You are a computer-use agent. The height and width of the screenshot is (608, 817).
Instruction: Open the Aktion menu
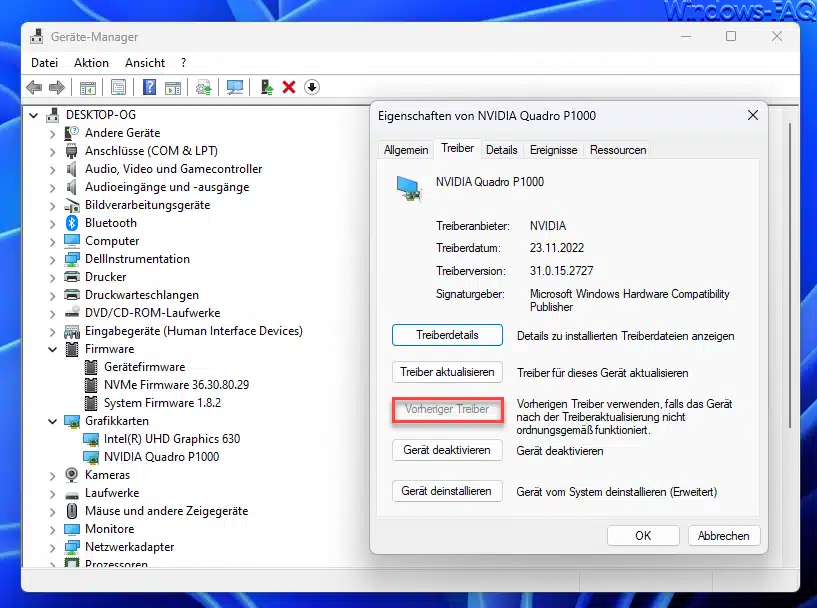coord(91,63)
